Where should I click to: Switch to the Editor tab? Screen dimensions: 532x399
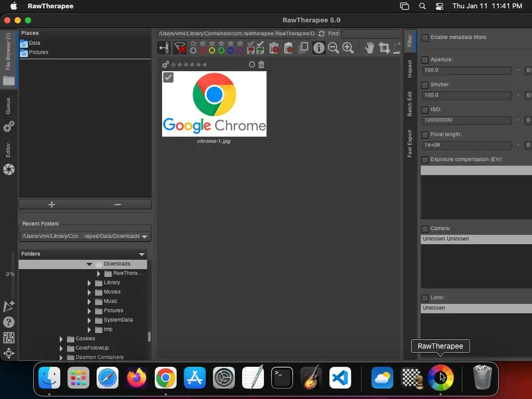tap(8, 158)
